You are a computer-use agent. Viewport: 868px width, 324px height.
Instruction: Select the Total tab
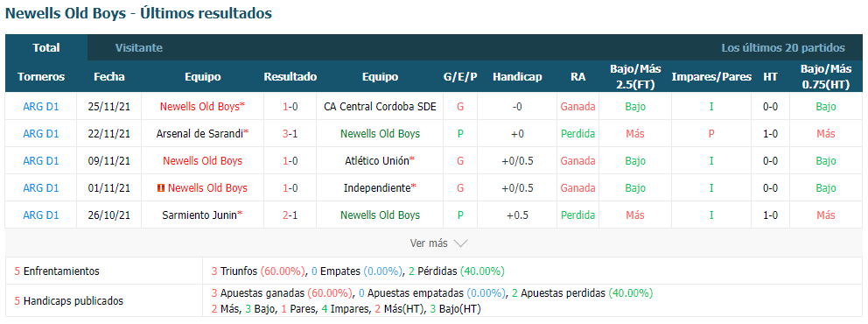tap(46, 47)
